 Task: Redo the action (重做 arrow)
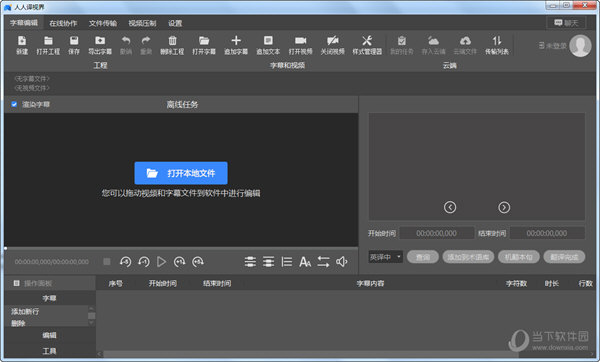tap(146, 45)
